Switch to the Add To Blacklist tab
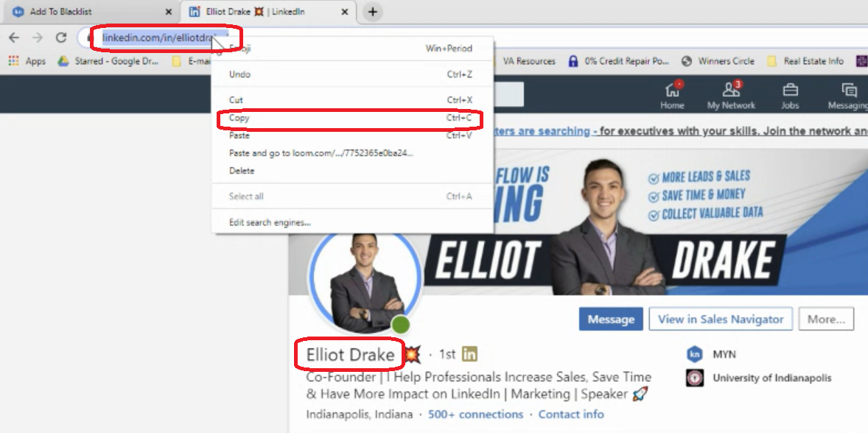The image size is (868, 433). pyautogui.click(x=91, y=12)
